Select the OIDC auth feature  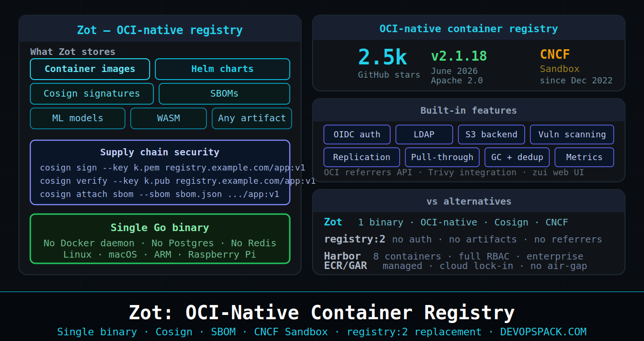pyautogui.click(x=357, y=135)
